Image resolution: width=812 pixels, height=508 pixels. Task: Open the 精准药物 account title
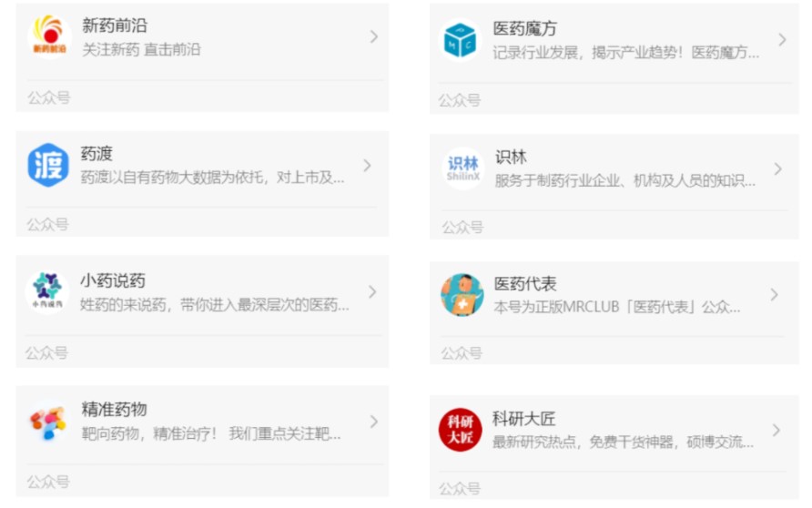click(x=114, y=409)
